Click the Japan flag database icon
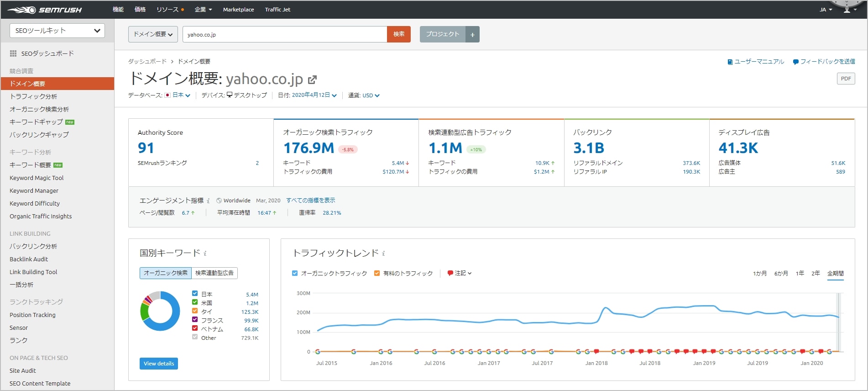868x391 pixels. [x=167, y=95]
